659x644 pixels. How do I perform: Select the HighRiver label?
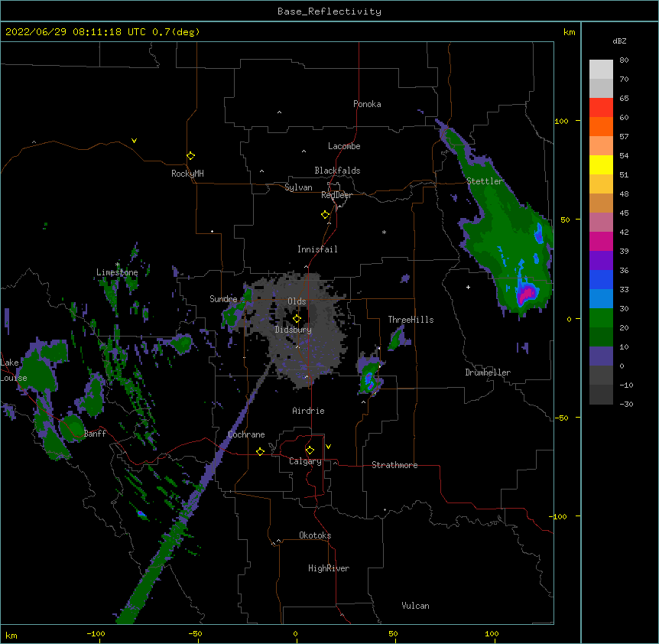point(329,568)
